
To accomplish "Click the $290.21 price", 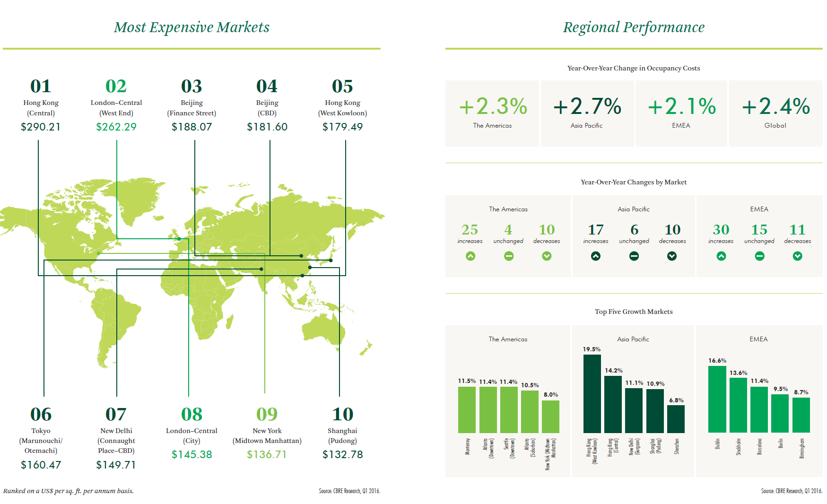I will [x=41, y=127].
